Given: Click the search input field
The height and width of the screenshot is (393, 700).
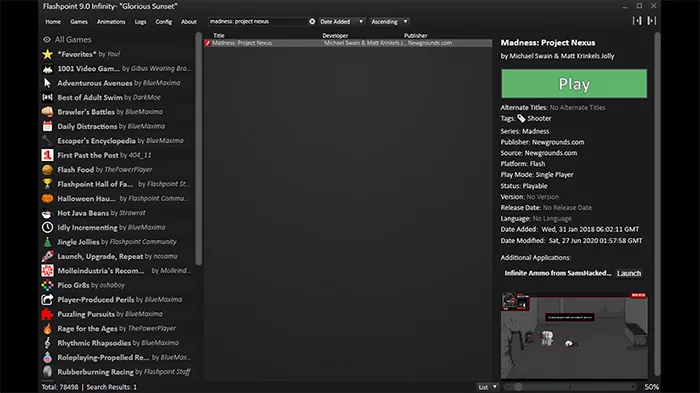Looking at the screenshot, I should click(258, 21).
